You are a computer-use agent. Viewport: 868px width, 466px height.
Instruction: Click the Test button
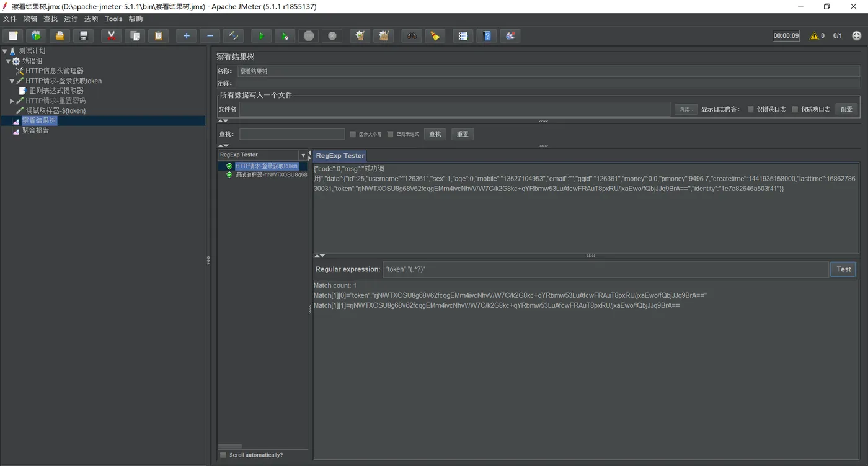point(843,269)
